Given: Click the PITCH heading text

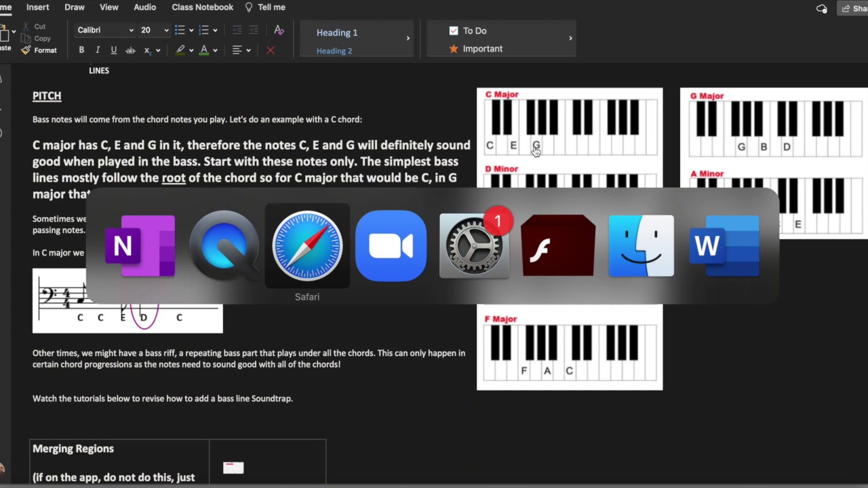Looking at the screenshot, I should (x=47, y=96).
